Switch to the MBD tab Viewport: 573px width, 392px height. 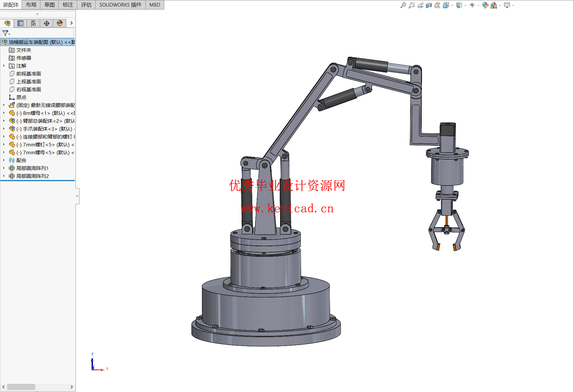[155, 5]
